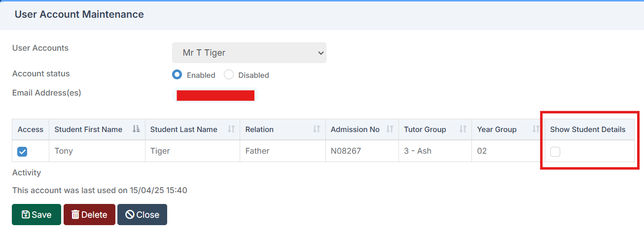Select the Enabled account status option
The width and height of the screenshot is (644, 234).
point(177,75)
